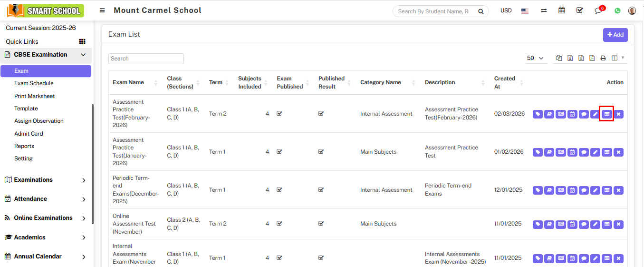Open the calendar icon in top bar
The width and height of the screenshot is (644, 267).
point(562,10)
